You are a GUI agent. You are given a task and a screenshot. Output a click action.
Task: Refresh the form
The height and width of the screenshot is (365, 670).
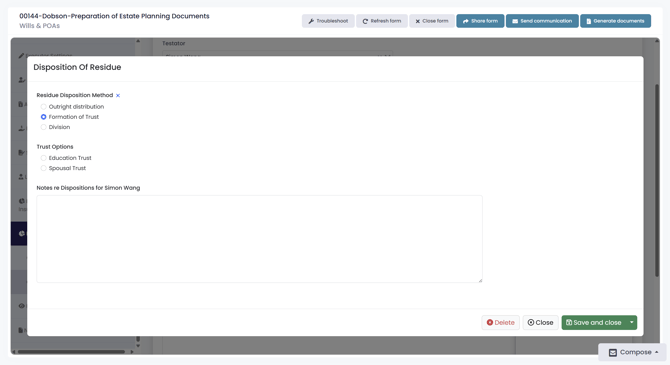[382, 21]
